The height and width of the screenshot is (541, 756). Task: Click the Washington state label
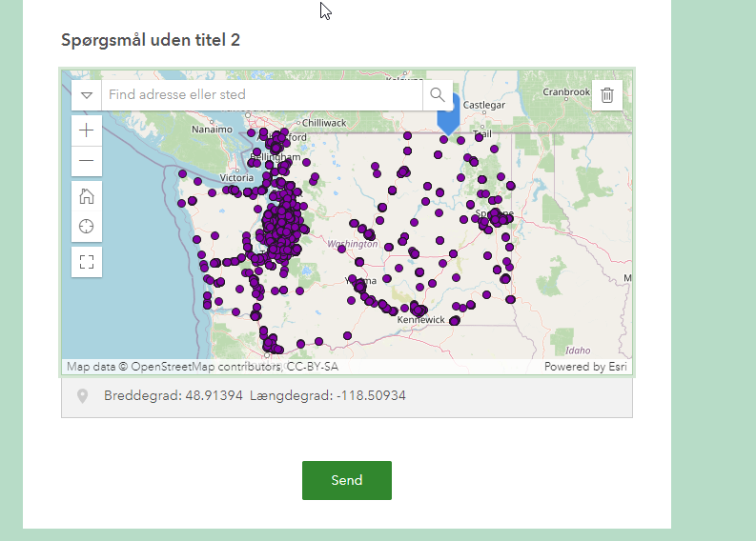[x=353, y=244]
